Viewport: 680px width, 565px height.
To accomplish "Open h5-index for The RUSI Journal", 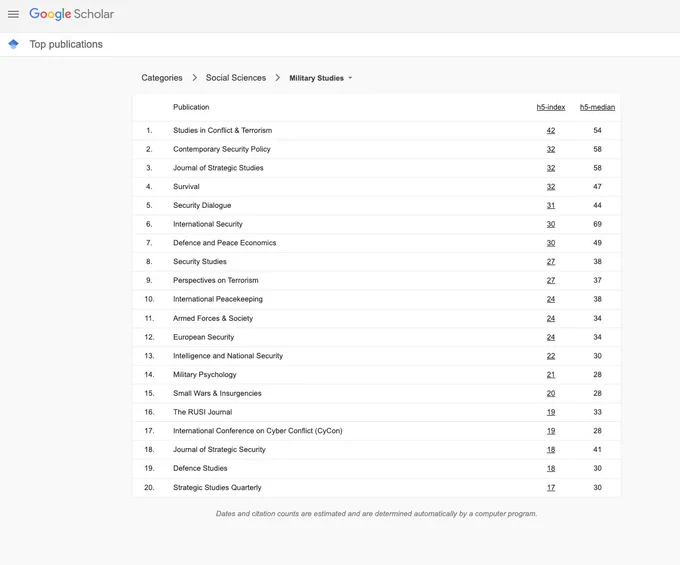I will tap(551, 412).
